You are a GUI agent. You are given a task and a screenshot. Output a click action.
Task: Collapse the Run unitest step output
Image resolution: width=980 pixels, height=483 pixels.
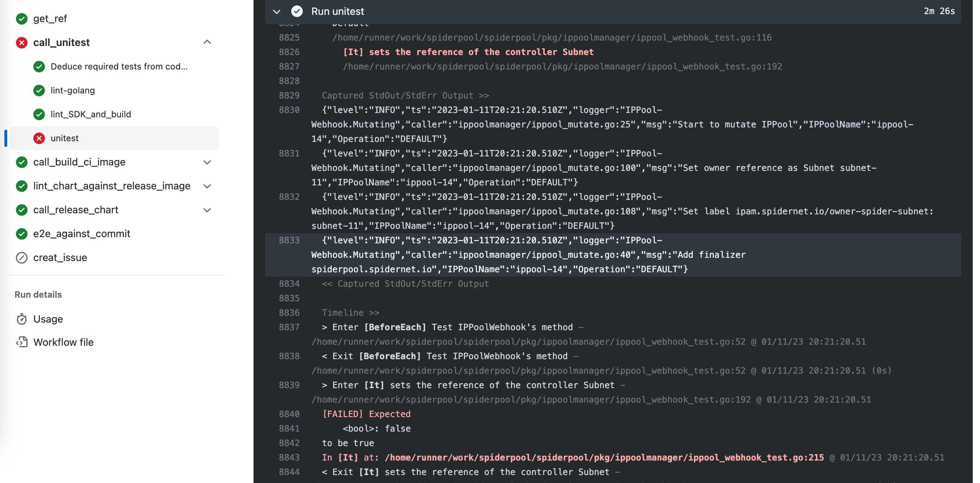coord(277,12)
